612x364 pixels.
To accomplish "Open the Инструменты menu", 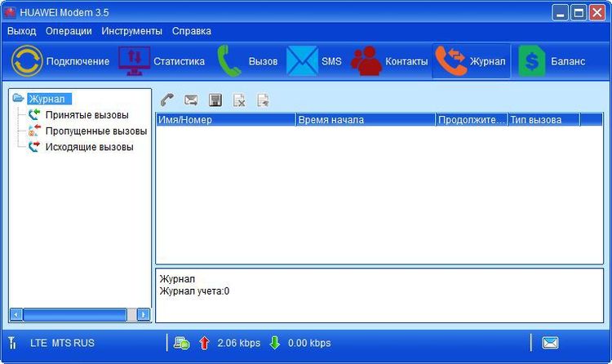I will pos(132,31).
